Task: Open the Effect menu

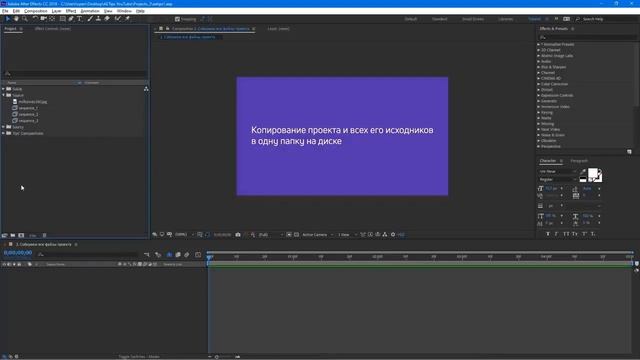Action: point(71,11)
